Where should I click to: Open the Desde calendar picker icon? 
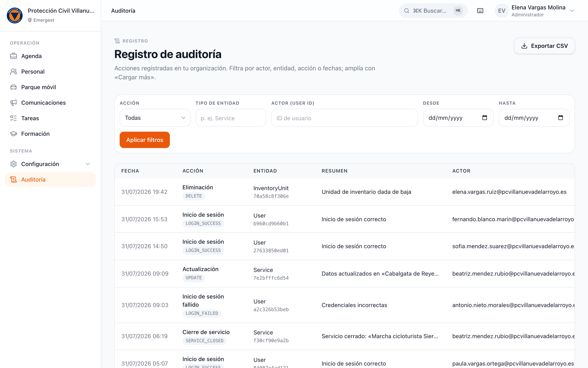(x=484, y=118)
